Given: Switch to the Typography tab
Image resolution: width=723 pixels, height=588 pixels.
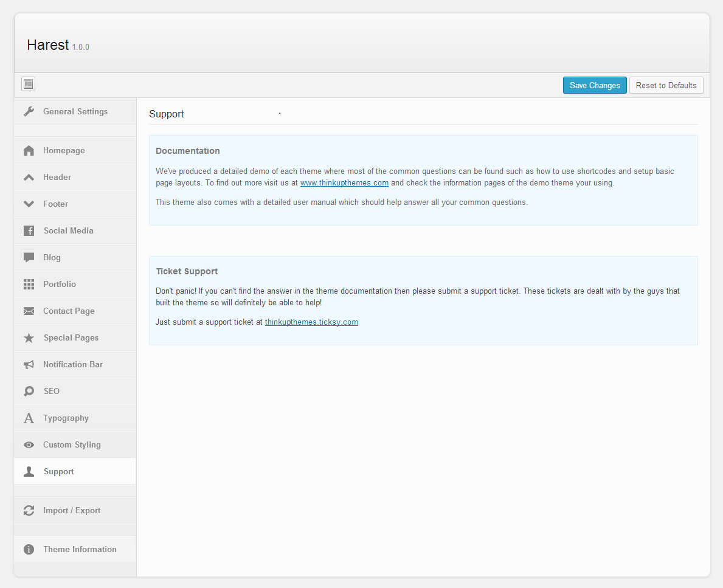Looking at the screenshot, I should 66,418.
